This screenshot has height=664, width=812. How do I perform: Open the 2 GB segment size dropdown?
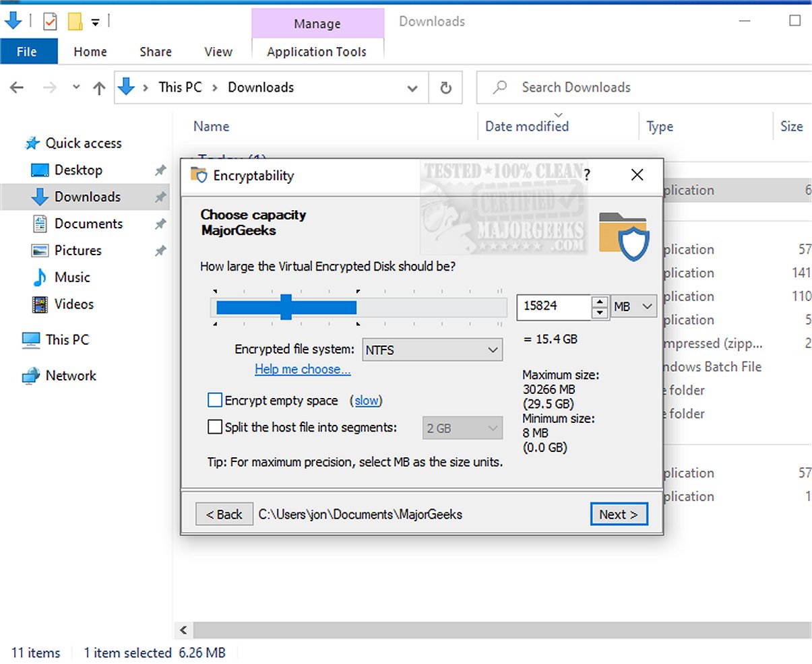463,428
